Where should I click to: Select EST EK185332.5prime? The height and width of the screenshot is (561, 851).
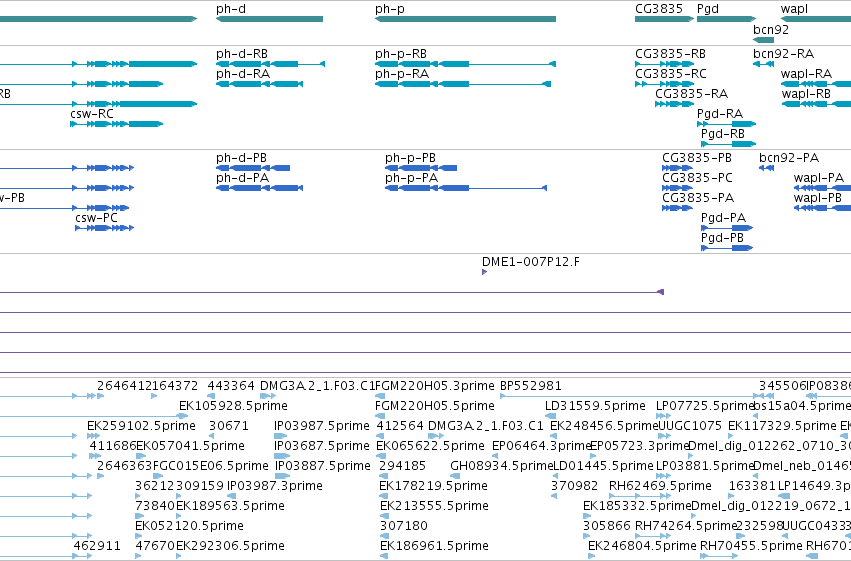[x=637, y=506]
